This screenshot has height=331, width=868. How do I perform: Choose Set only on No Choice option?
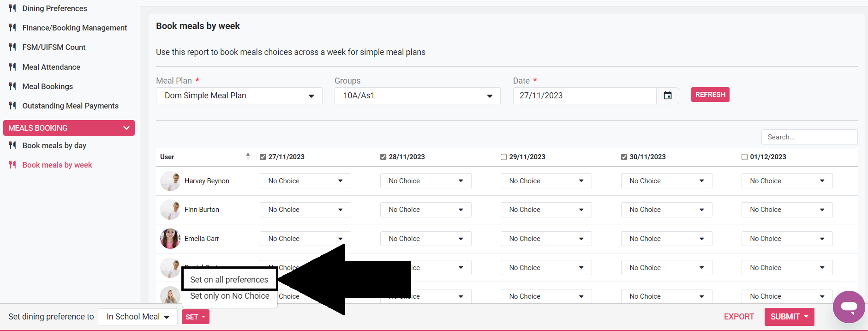pos(229,296)
